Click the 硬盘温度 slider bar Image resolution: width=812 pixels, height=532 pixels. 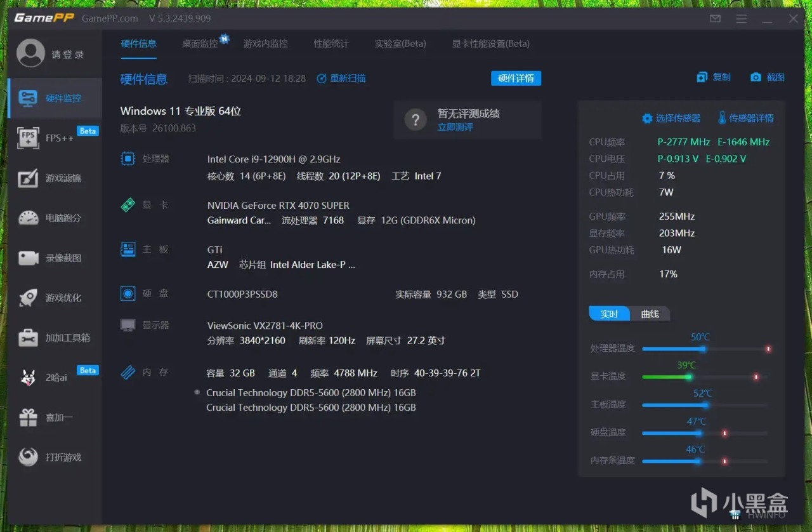pyautogui.click(x=705, y=433)
